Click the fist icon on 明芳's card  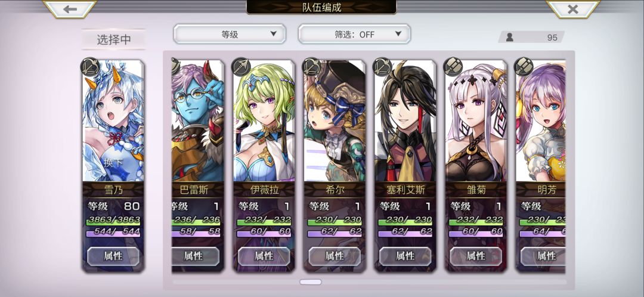pyautogui.click(x=524, y=67)
